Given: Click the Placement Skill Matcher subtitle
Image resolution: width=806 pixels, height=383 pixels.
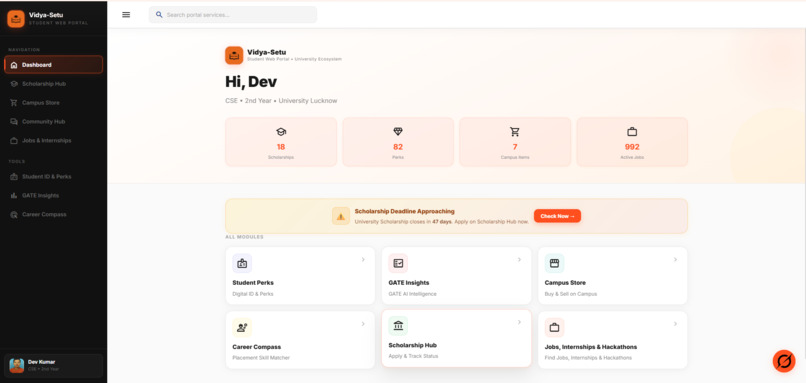Looking at the screenshot, I should pyautogui.click(x=261, y=358).
